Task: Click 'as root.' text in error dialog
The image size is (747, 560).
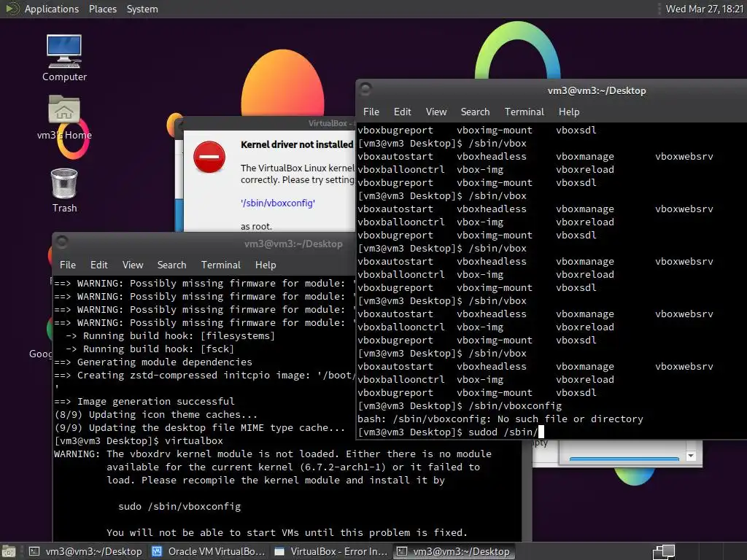Action: pyautogui.click(x=256, y=226)
